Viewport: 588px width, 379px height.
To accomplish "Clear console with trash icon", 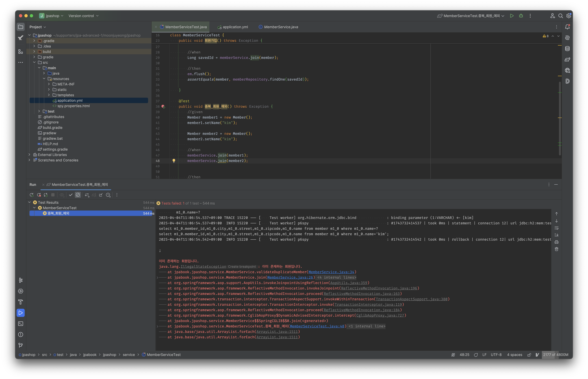I will click(x=557, y=249).
